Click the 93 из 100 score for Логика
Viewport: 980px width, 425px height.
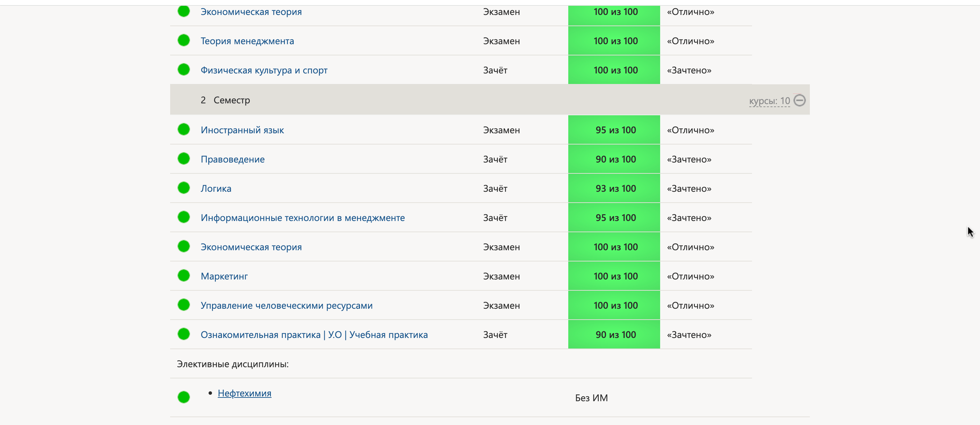615,189
